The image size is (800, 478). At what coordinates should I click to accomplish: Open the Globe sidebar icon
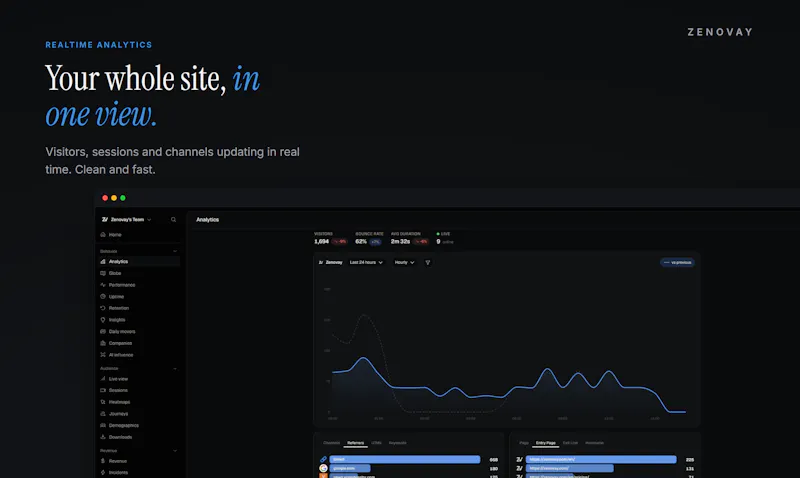tap(103, 273)
